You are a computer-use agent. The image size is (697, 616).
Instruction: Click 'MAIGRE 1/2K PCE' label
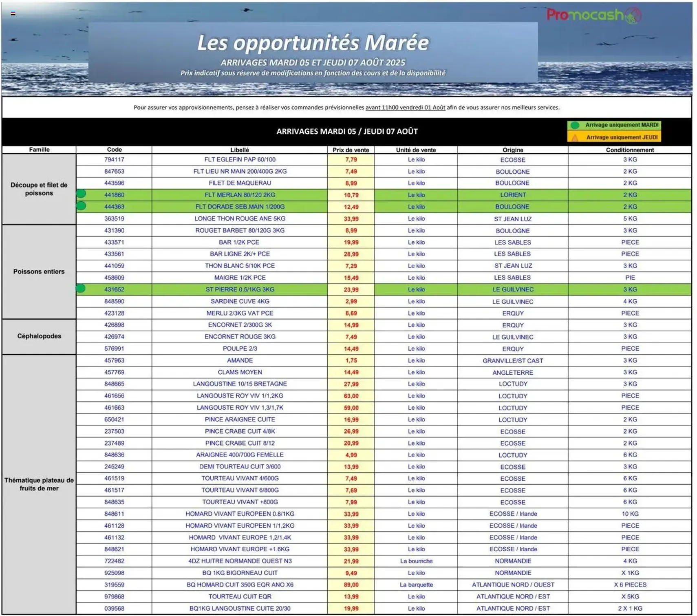pos(240,278)
